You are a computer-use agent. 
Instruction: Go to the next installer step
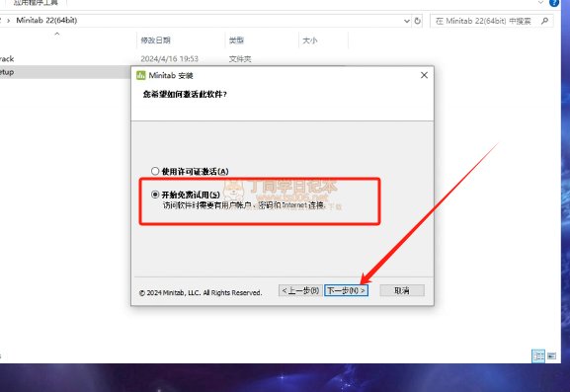pos(347,290)
